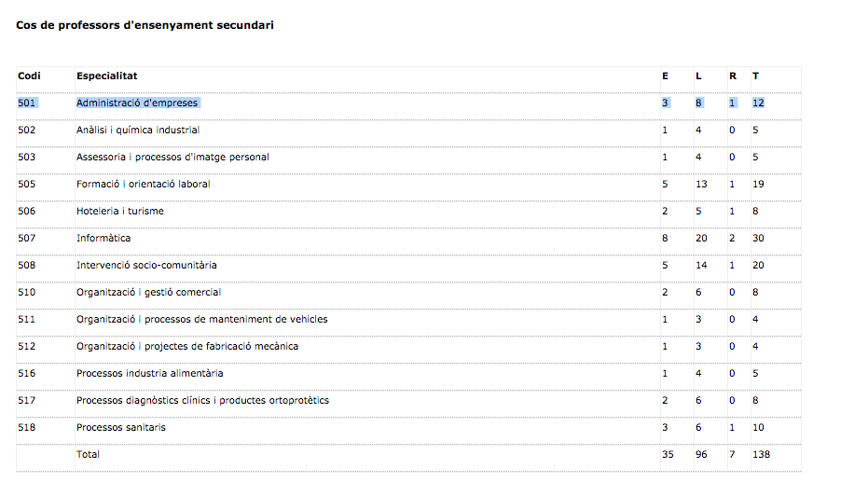Click the R column header
This screenshot has width=868, height=496.
[733, 76]
